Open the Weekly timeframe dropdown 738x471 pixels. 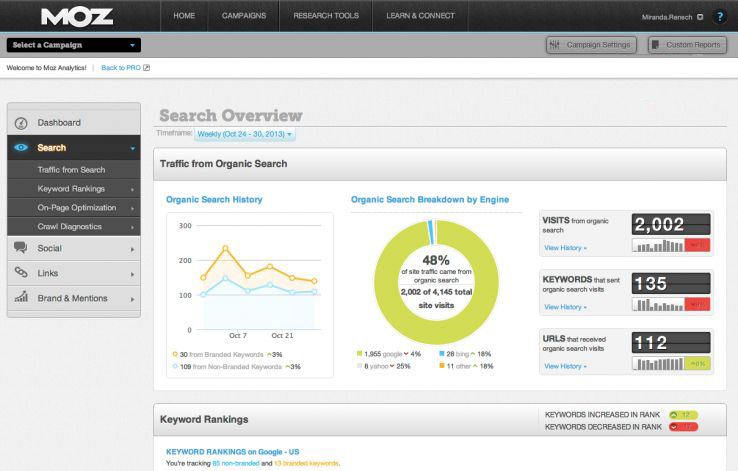pyautogui.click(x=245, y=134)
